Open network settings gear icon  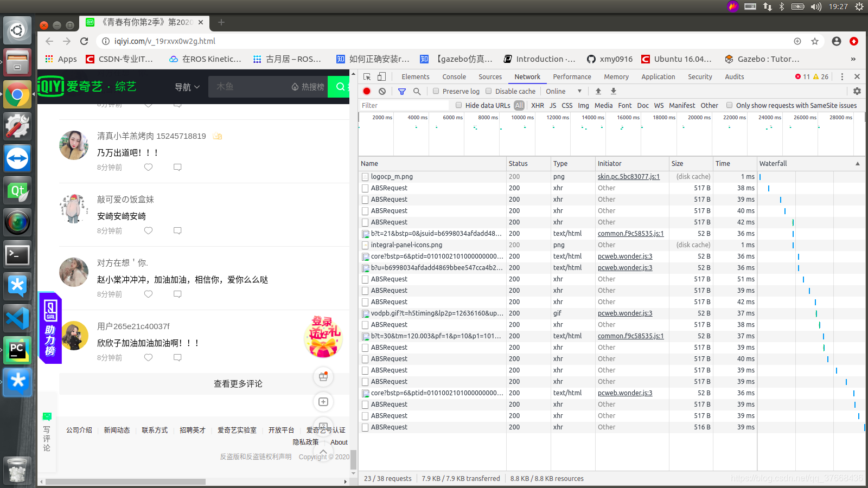[x=857, y=91]
